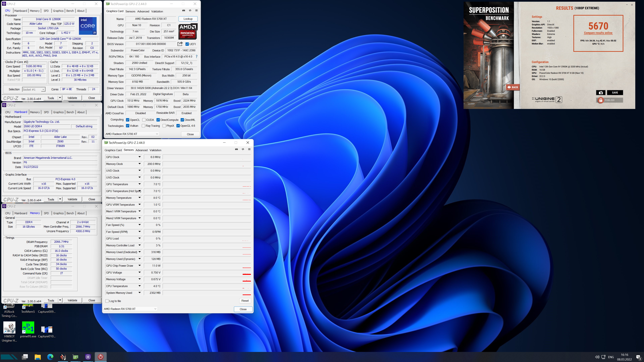Expand the GPU Clock sensor dropdown

(x=140, y=157)
